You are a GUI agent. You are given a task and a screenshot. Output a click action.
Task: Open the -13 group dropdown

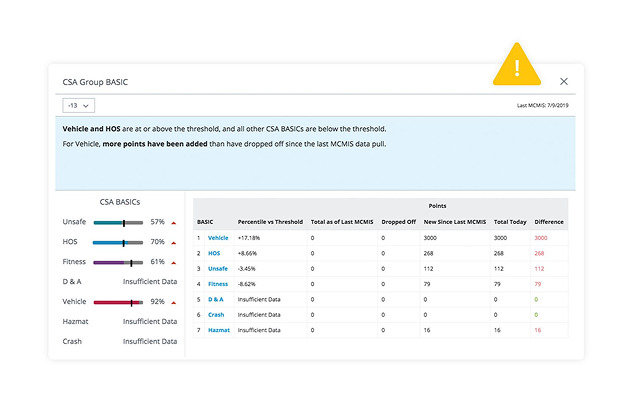[79, 105]
